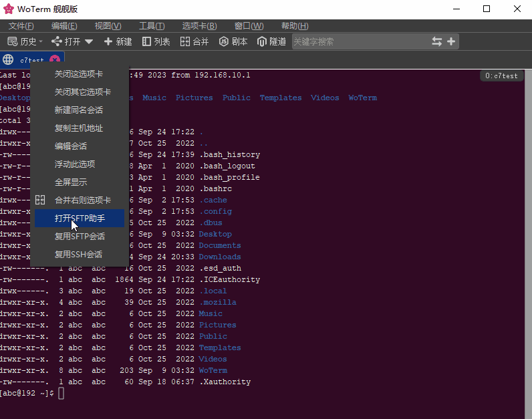Click .bashrc filename in terminal

216,188
